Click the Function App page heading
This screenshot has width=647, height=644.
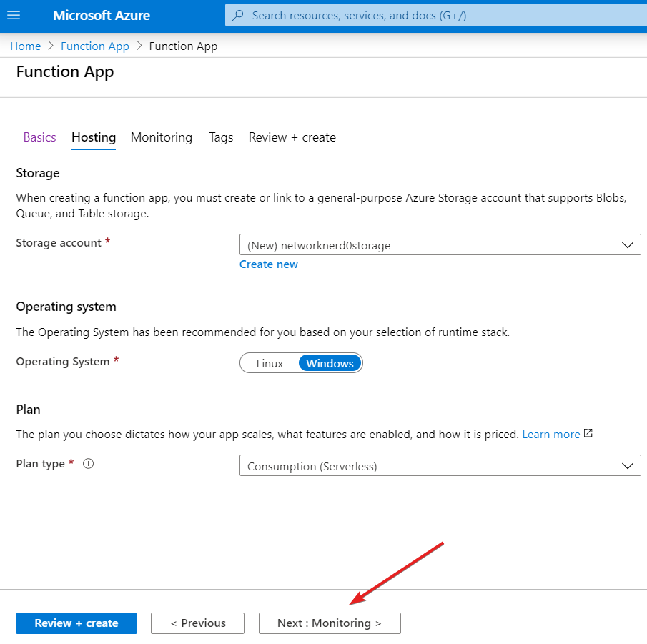[65, 71]
